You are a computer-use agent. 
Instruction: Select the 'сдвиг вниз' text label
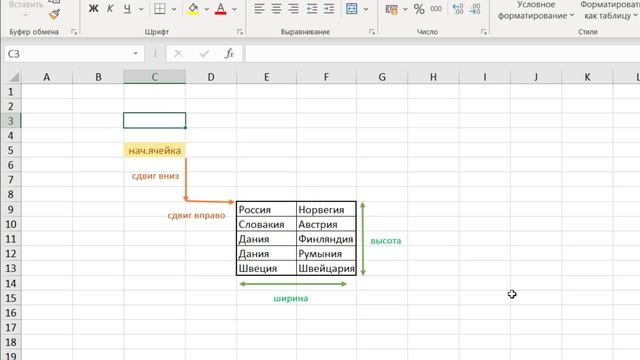point(156,176)
